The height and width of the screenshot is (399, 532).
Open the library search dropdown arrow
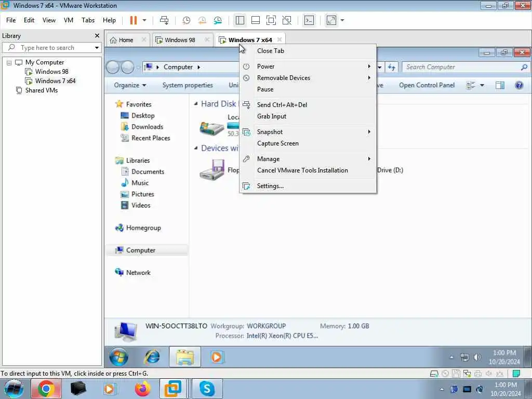pyautogui.click(x=97, y=48)
